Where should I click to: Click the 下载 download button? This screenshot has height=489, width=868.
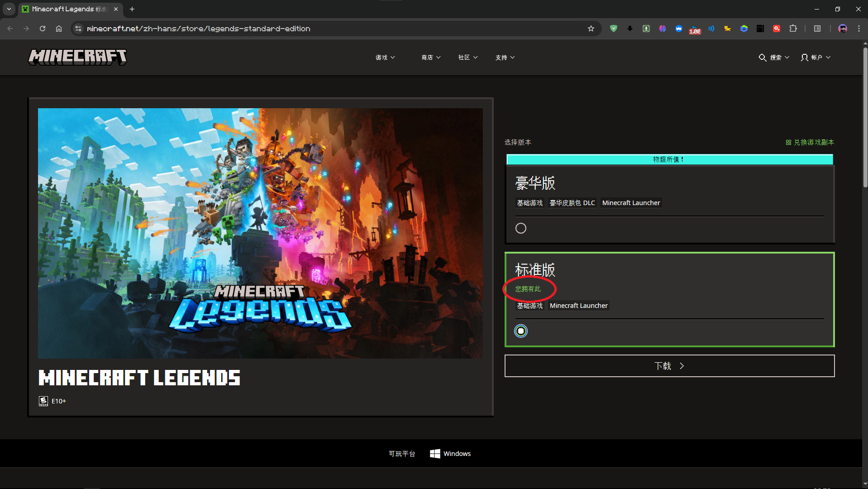(669, 366)
